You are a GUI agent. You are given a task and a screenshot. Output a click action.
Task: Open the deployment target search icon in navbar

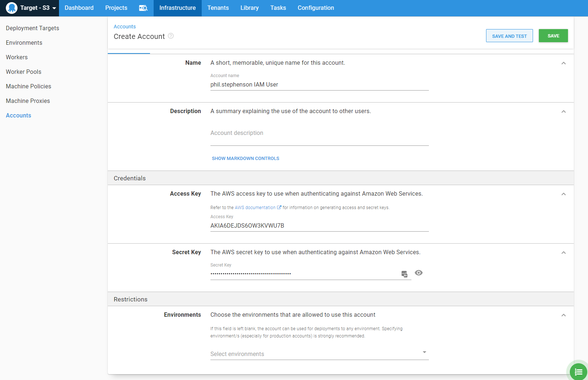click(143, 8)
